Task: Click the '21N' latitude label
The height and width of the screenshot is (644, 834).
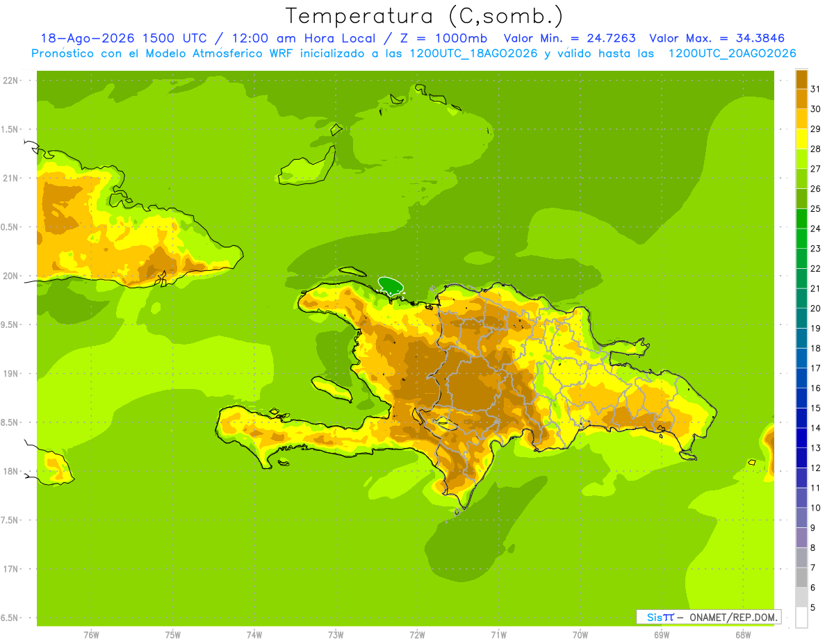Action: (11, 178)
